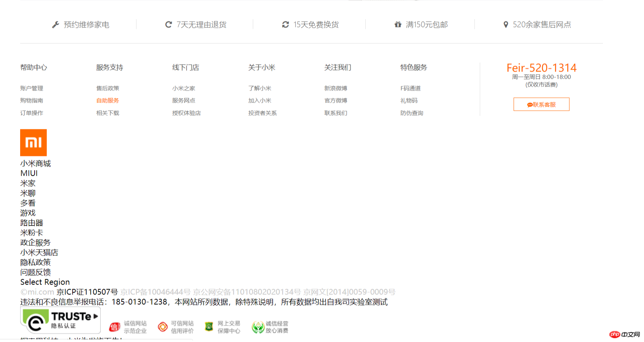Click the gift icon beside 满150元包邮
The height and width of the screenshot is (342, 644).
click(x=398, y=25)
